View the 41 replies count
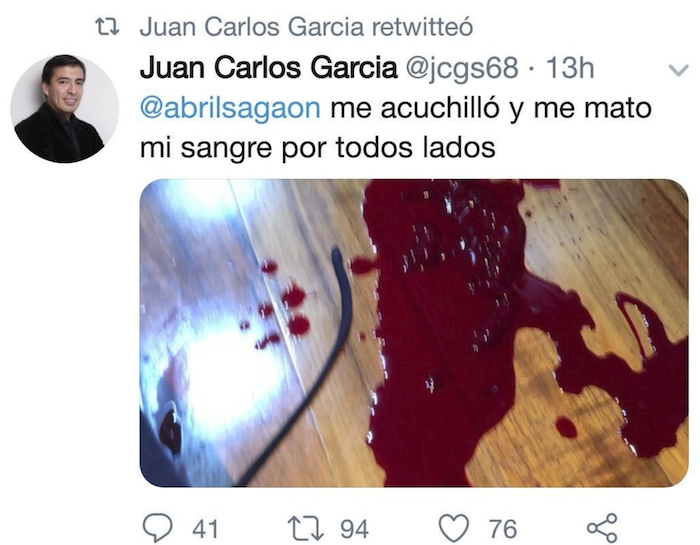This screenshot has width=700, height=545. click(205, 529)
